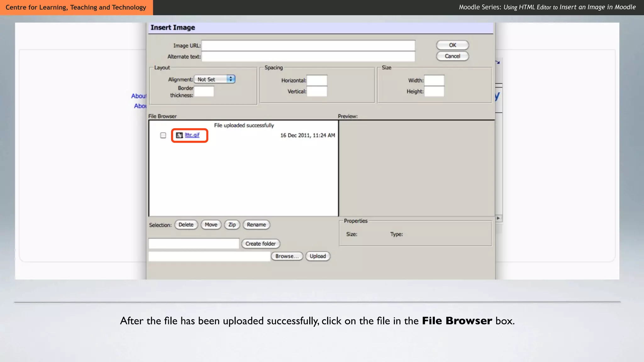Focus the Alternate text field

point(308,57)
